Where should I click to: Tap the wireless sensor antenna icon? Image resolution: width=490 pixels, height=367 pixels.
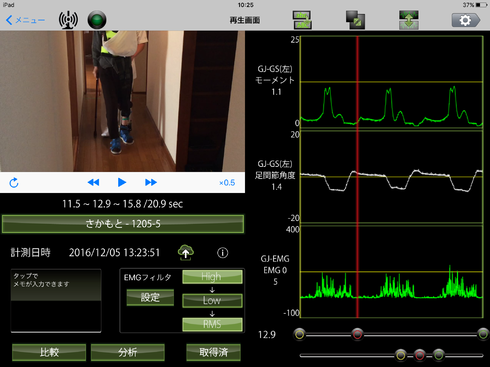click(x=68, y=20)
